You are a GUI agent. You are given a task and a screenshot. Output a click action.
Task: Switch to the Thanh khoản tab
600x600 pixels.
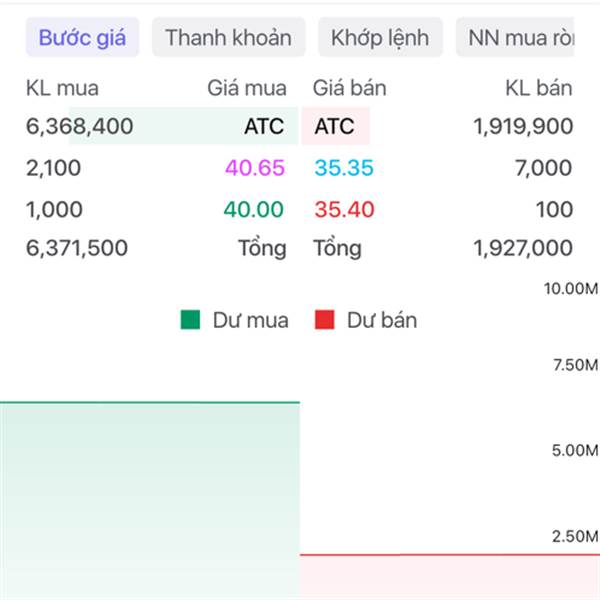point(228,37)
